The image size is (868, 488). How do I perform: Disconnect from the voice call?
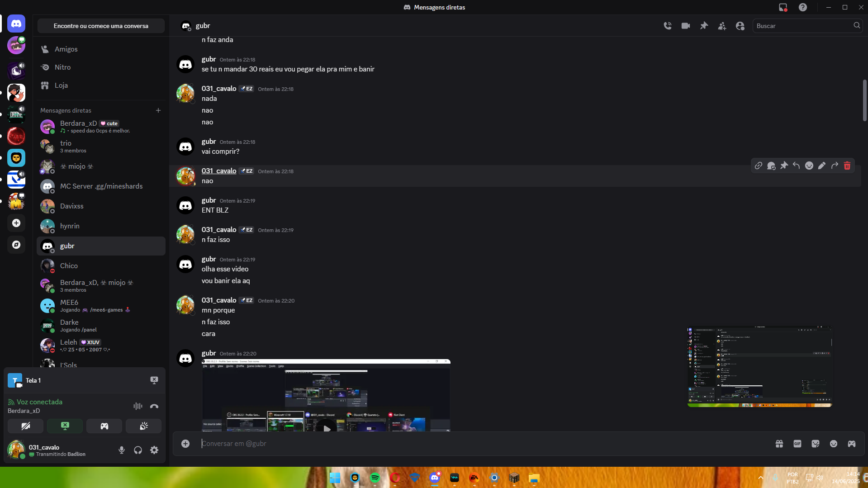pyautogui.click(x=154, y=406)
